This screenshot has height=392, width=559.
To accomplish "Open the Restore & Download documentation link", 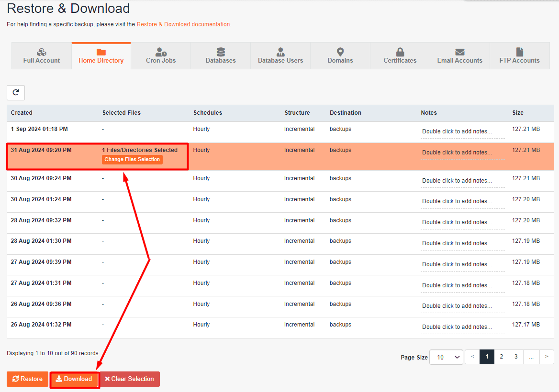I will click(x=184, y=24).
